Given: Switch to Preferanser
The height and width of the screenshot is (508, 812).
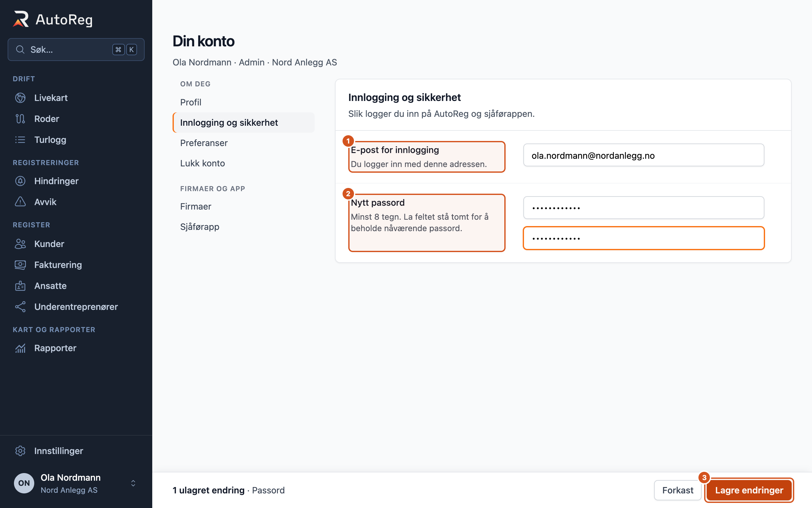Looking at the screenshot, I should [x=244, y=143].
